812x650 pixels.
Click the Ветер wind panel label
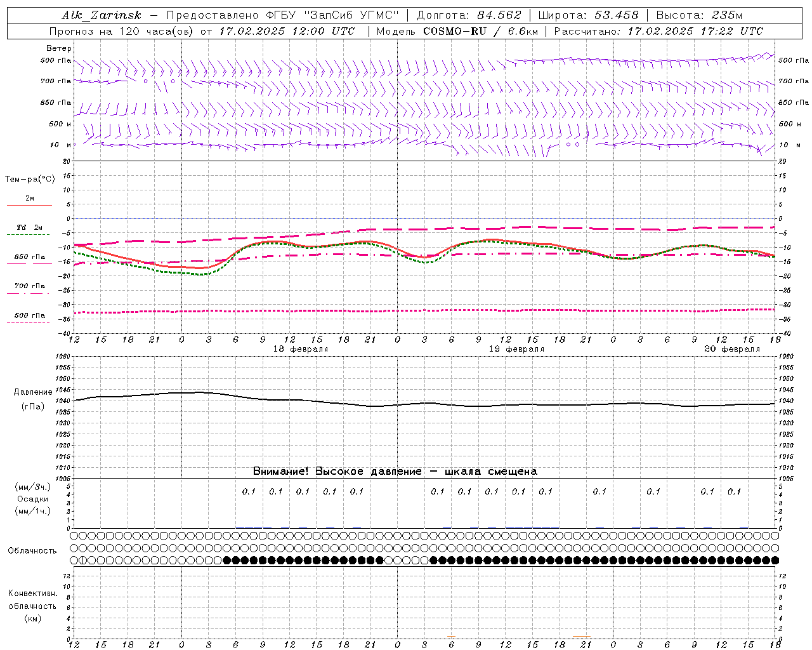[x=59, y=48]
